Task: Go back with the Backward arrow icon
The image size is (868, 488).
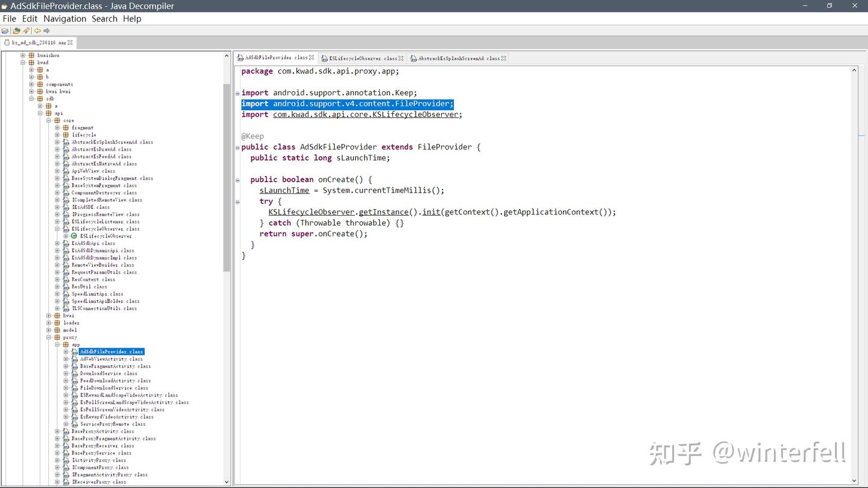Action: pyautogui.click(x=37, y=31)
